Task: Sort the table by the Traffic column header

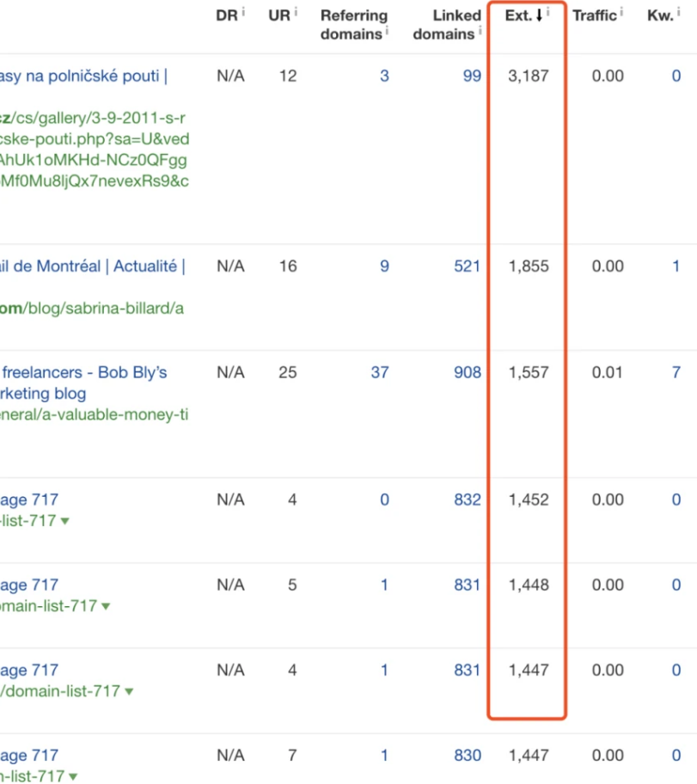Action: [x=594, y=15]
